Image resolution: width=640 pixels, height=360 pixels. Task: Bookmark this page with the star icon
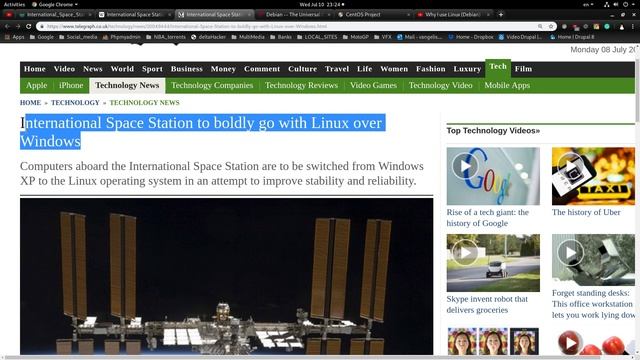coord(551,26)
